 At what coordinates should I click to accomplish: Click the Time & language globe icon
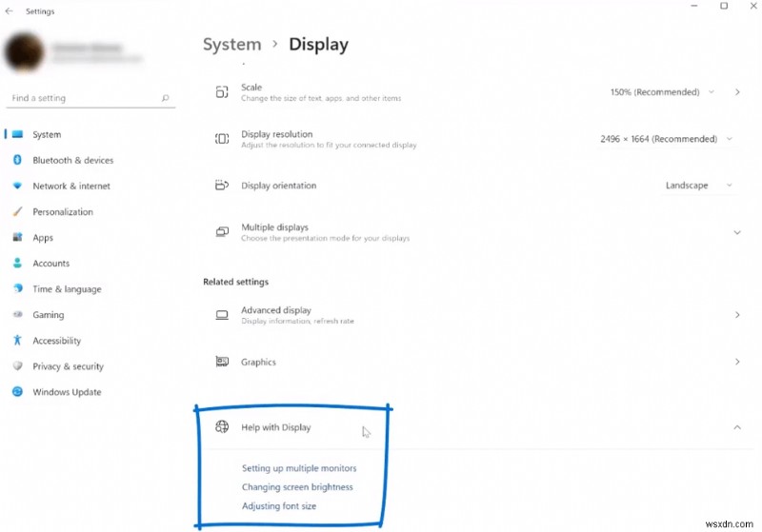(x=17, y=288)
